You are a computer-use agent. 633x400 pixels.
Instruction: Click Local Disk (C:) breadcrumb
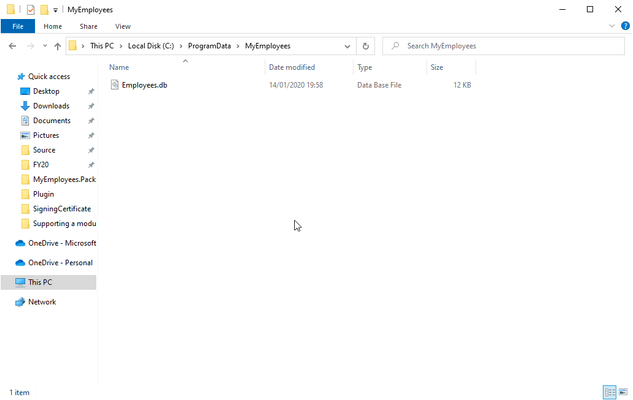point(151,46)
